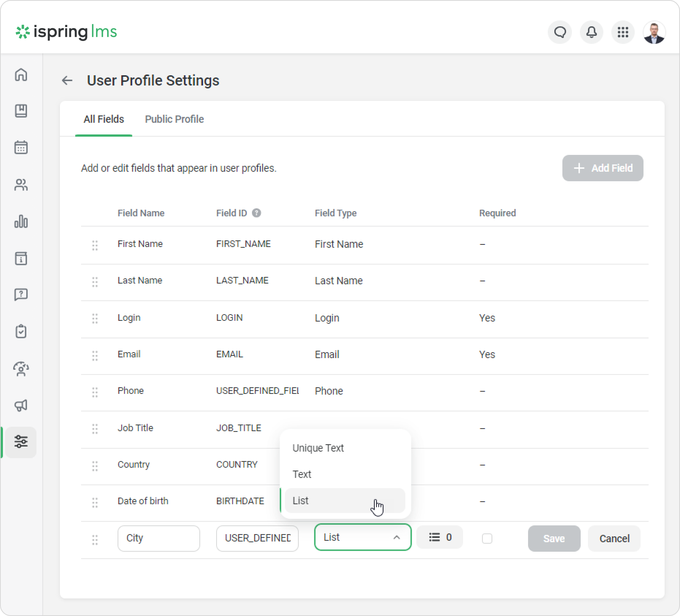Click the Field ID help question icon
Image resolution: width=680 pixels, height=616 pixels.
tap(256, 213)
